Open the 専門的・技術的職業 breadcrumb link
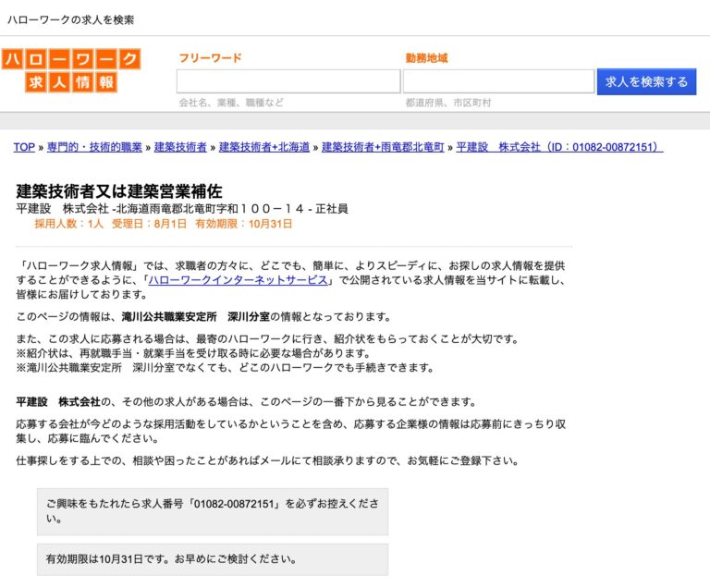This screenshot has width=710, height=588. pyautogui.click(x=94, y=147)
